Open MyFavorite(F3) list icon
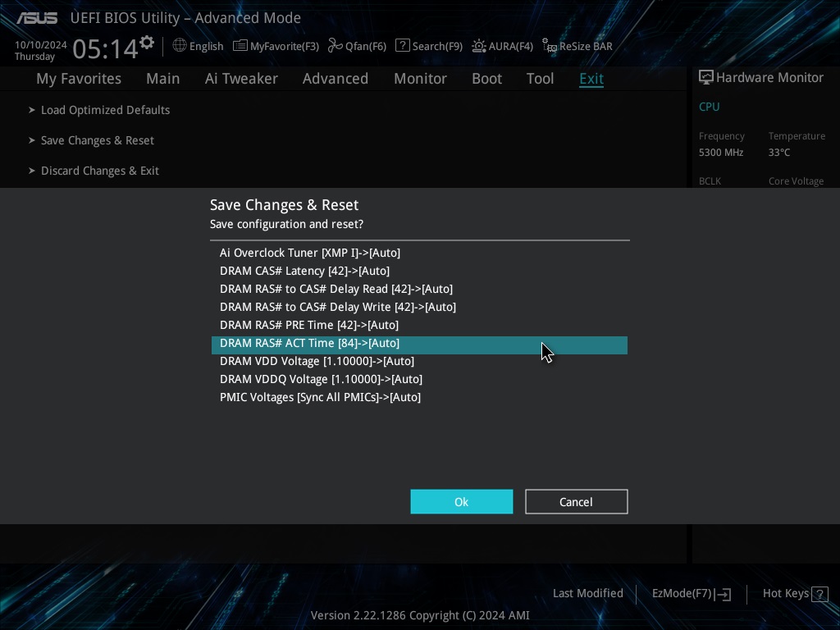 pos(240,46)
